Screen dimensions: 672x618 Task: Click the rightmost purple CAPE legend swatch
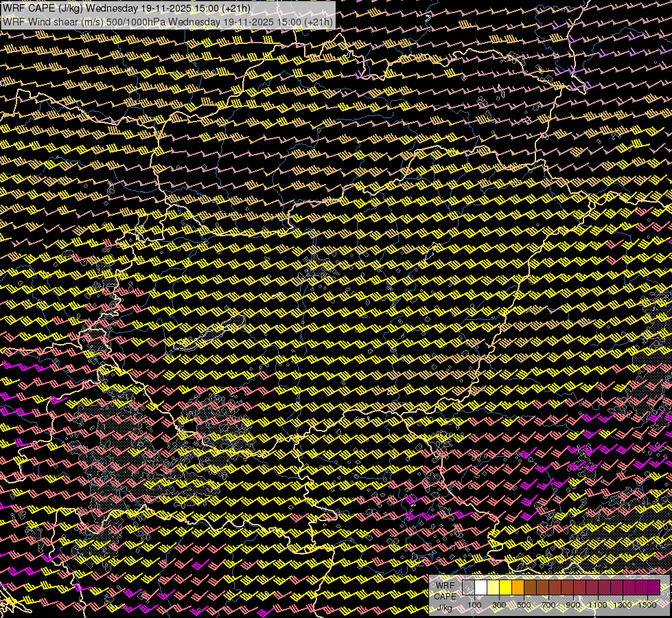pyautogui.click(x=653, y=587)
